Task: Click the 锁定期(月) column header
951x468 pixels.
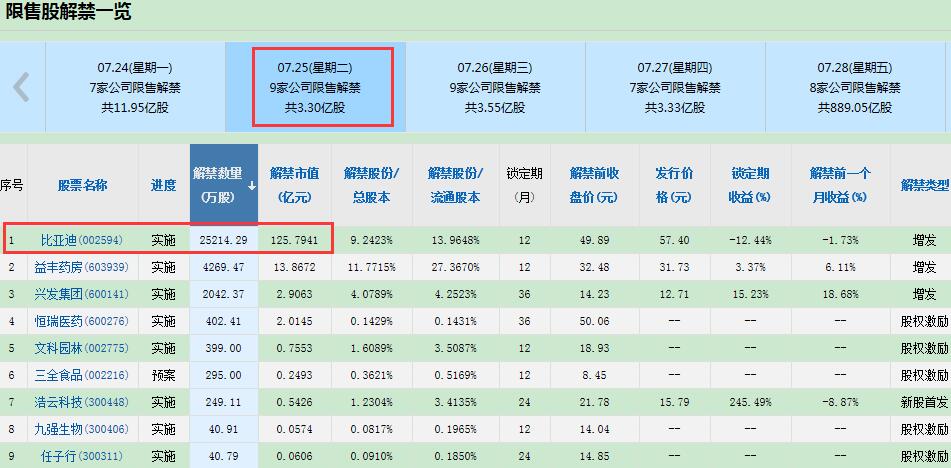Action: pyautogui.click(x=524, y=185)
